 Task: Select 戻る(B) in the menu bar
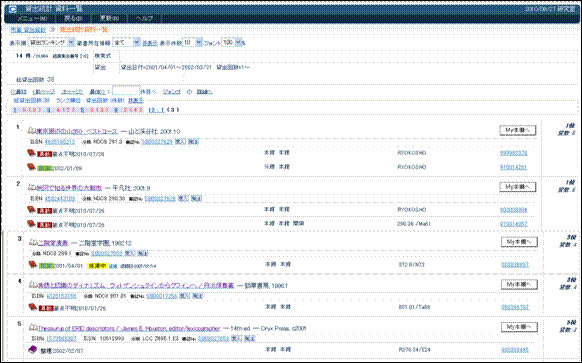(73, 18)
